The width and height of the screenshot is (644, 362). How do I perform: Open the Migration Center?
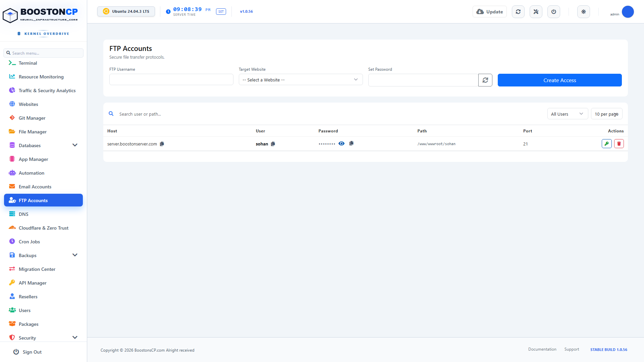click(43, 269)
